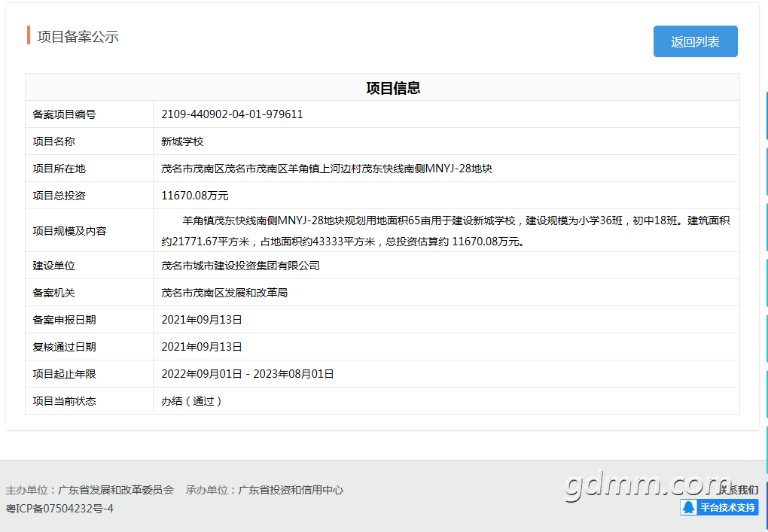Click the 粤ICP备07504232号-4 link

(59, 509)
